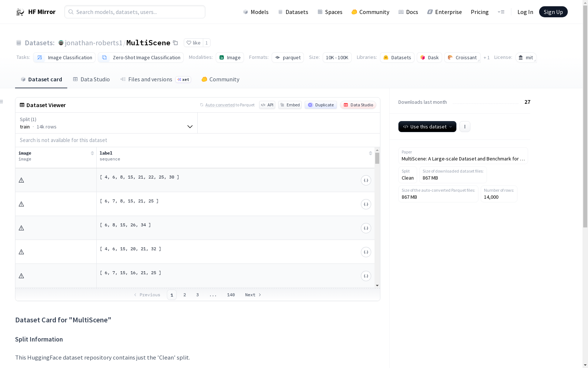Select the Dask library tag
588x368 pixels.
pyautogui.click(x=429, y=57)
